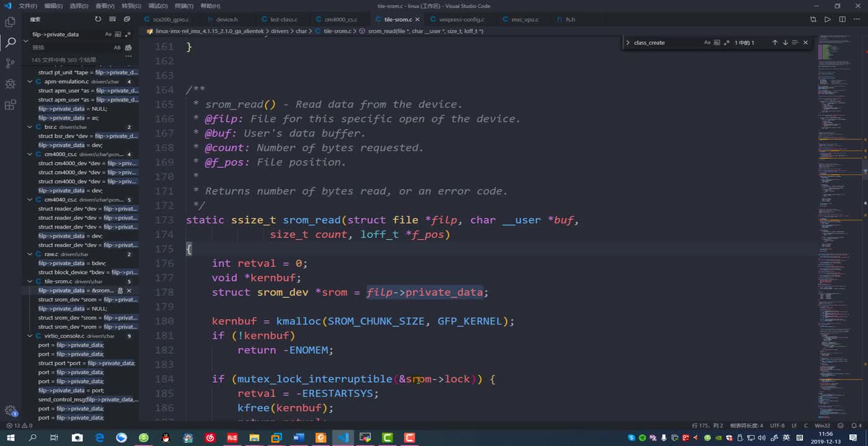
Task: Collapse the replace field chevron in search panel
Action: pyautogui.click(x=26, y=41)
